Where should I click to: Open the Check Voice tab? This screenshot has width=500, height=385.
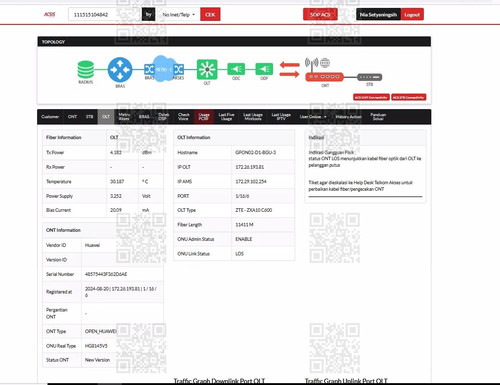pos(183,117)
